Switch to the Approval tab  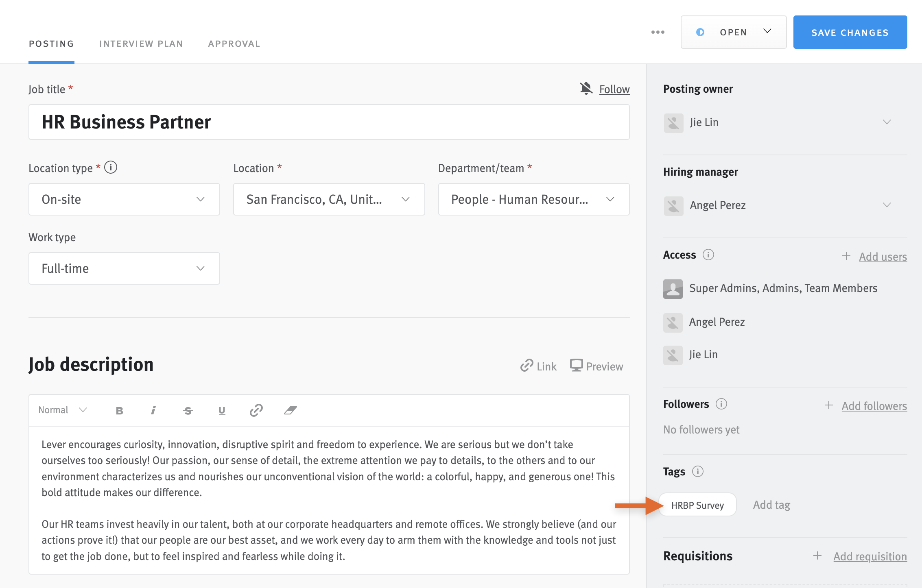tap(234, 44)
